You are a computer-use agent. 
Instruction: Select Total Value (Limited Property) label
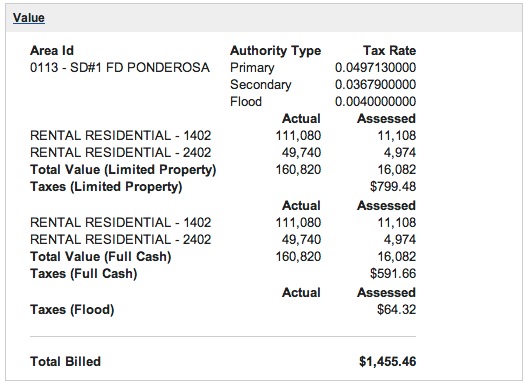coord(123,170)
